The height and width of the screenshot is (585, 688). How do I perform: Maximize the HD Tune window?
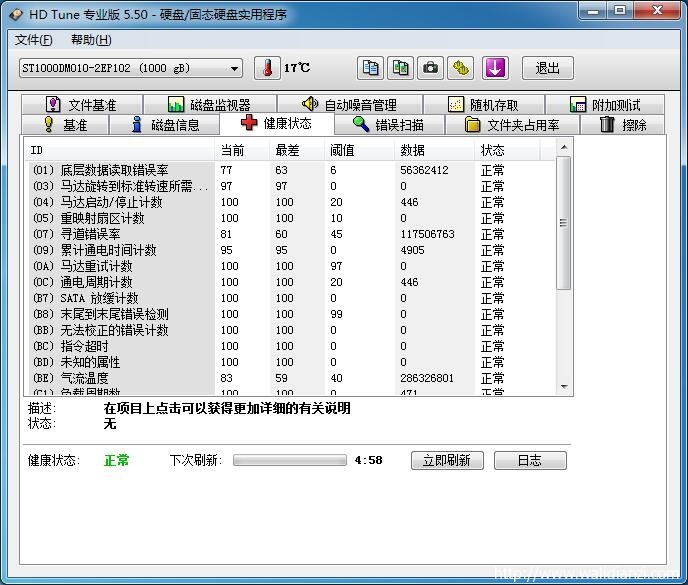620,11
